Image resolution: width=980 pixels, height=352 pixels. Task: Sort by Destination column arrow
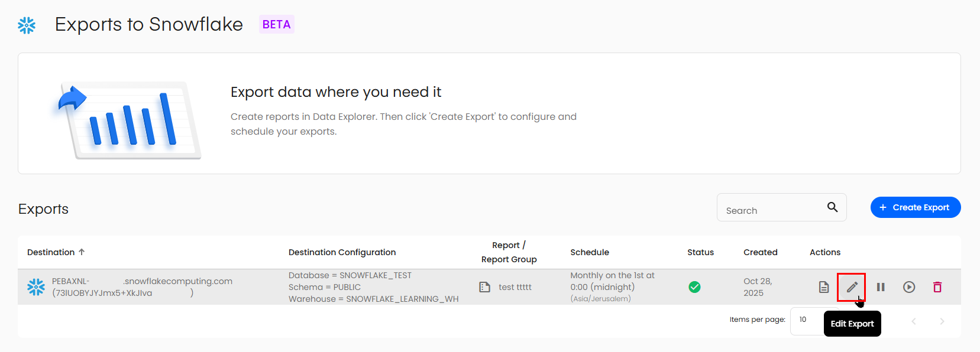(x=82, y=252)
